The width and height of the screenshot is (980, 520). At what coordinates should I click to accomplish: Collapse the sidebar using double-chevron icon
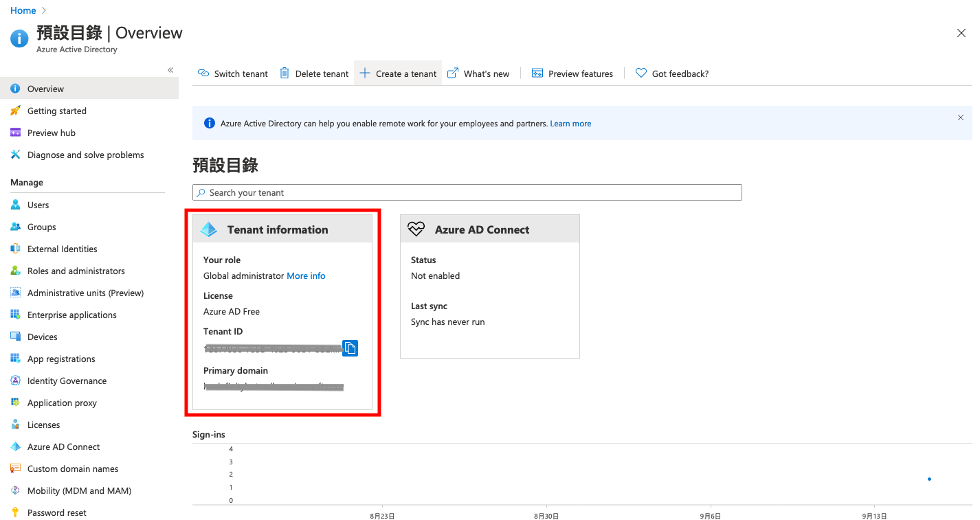(x=170, y=70)
